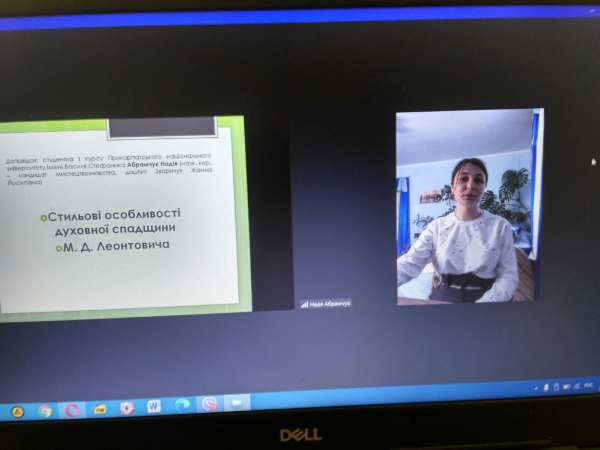
Task: Launch Opera browser from the taskbar
Action: 72,409
